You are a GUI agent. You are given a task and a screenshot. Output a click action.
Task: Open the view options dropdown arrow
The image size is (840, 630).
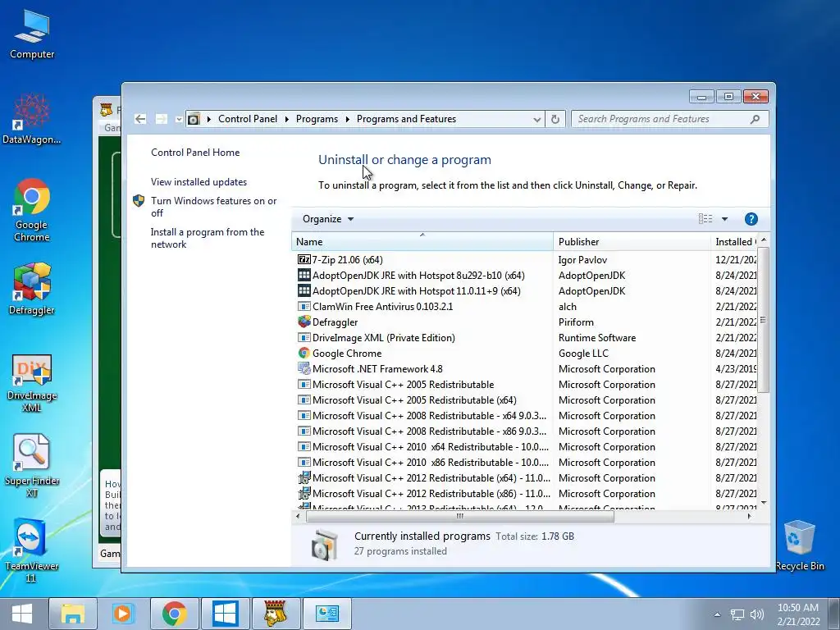click(x=724, y=218)
